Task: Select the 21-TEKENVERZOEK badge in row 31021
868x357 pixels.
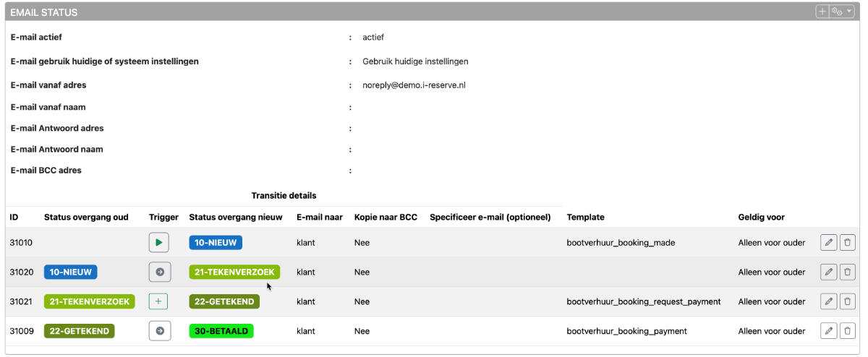Action: [x=89, y=301]
